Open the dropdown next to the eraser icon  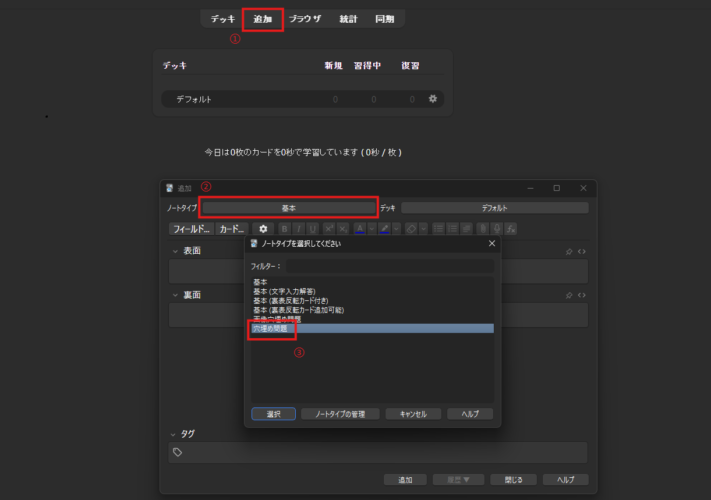coord(423,229)
